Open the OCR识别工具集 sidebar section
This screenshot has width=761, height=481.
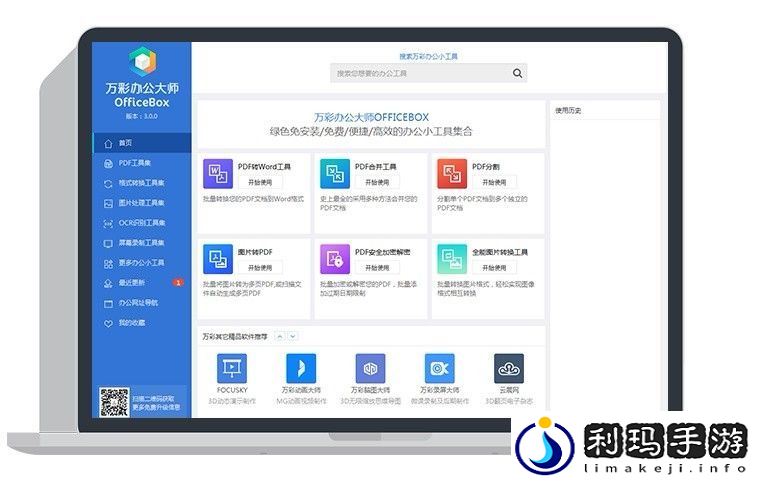coord(142,223)
